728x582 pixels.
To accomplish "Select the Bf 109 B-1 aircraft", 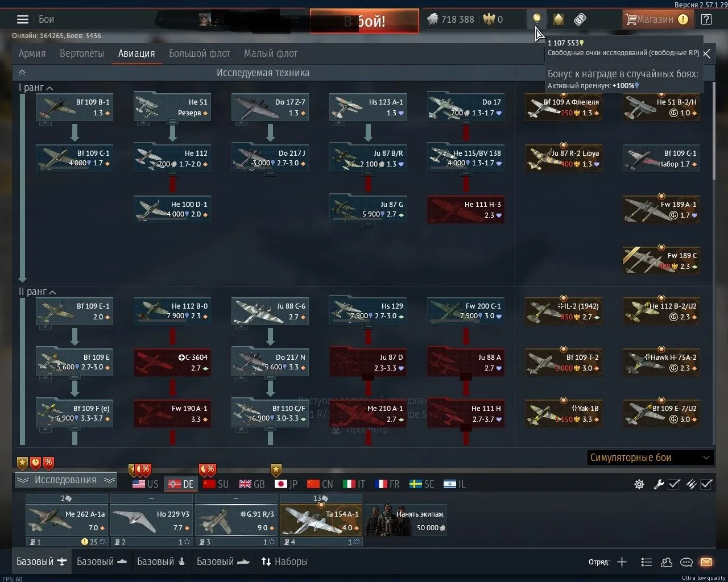I will (75, 107).
